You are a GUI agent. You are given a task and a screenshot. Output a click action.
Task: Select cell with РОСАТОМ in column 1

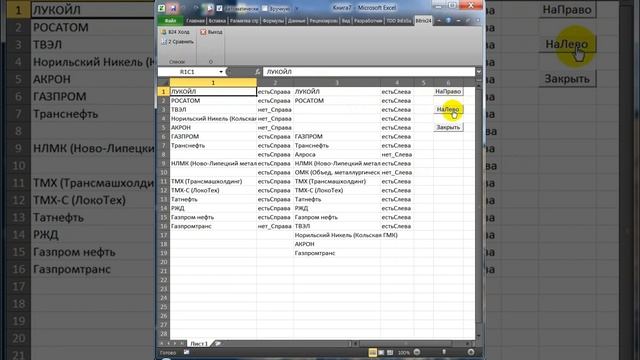[x=213, y=100]
